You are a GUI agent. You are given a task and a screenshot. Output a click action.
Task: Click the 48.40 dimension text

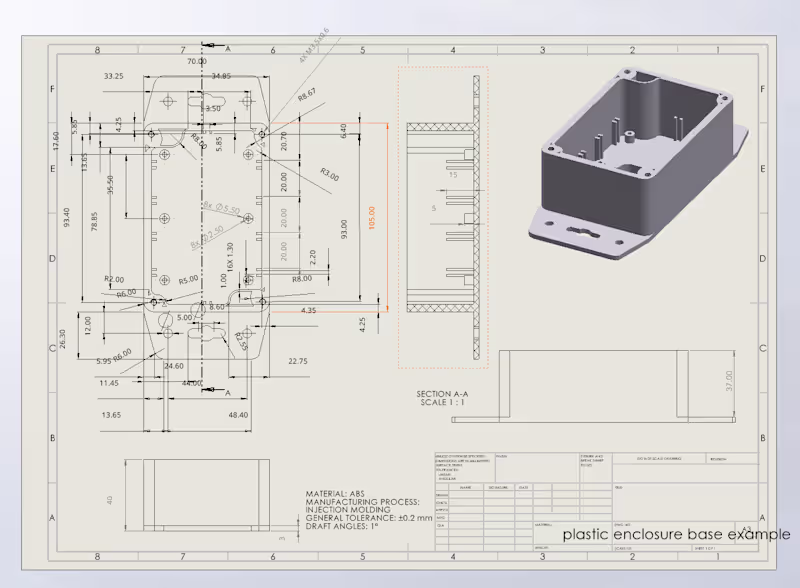click(238, 415)
